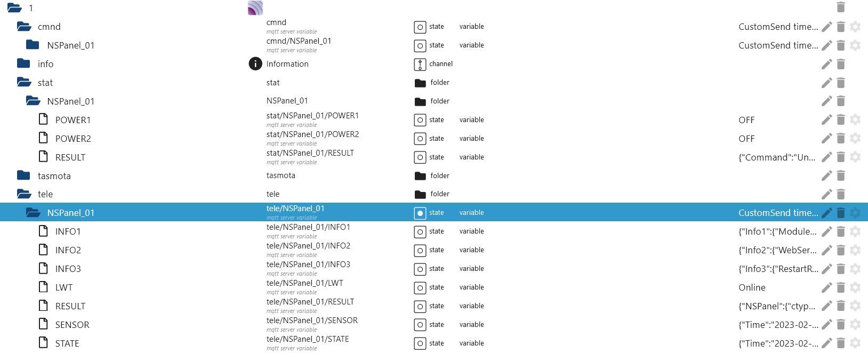Image resolution: width=868 pixels, height=353 pixels.
Task: Click folder type icon in tasmota row
Action: coord(420,176)
